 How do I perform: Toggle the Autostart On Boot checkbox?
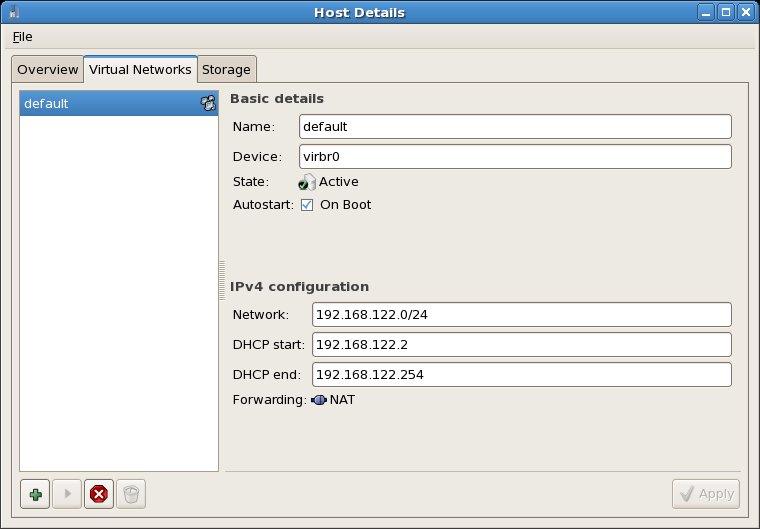[x=307, y=205]
